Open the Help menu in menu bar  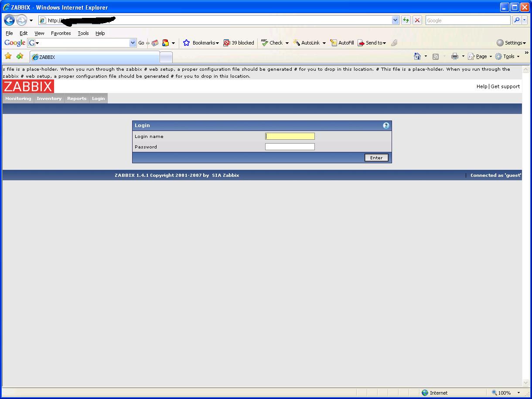pos(100,33)
